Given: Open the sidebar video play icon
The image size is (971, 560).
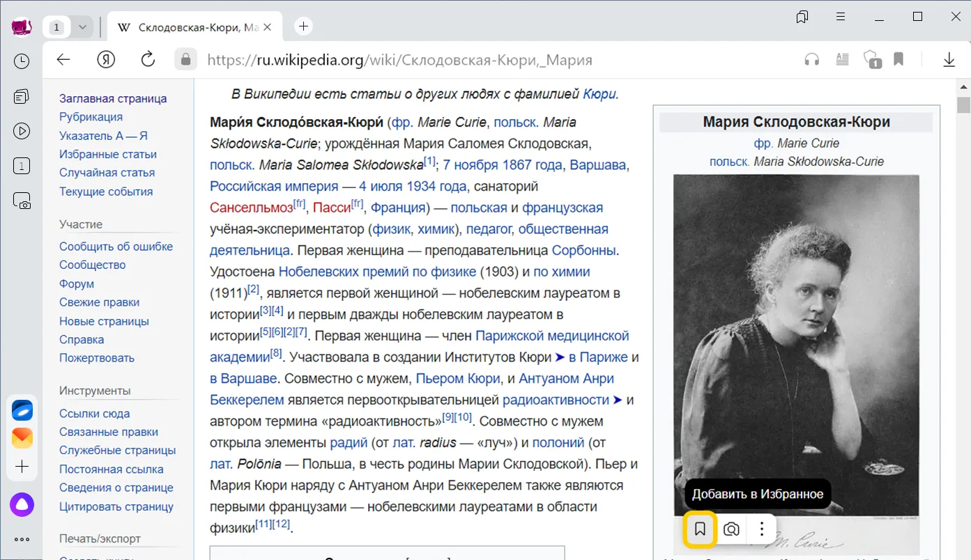Looking at the screenshot, I should pyautogui.click(x=22, y=131).
